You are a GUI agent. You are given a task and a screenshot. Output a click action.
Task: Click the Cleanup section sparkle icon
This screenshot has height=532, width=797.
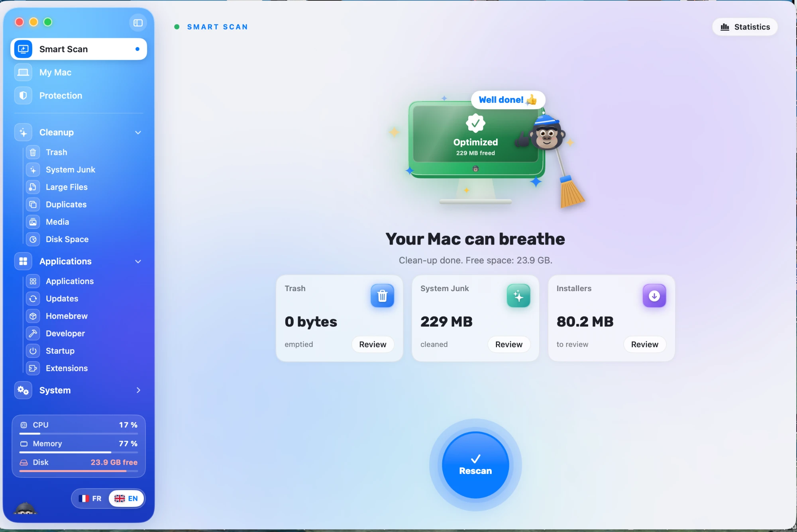[23, 133]
